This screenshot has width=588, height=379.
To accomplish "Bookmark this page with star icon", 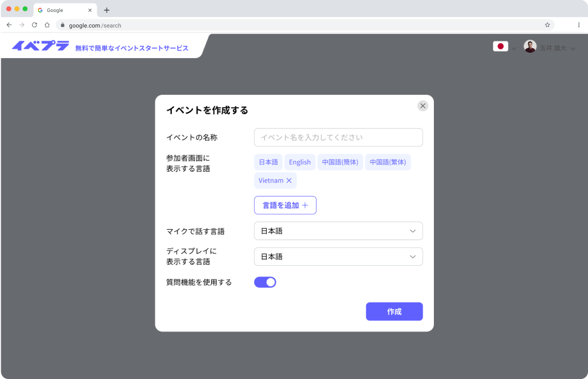I will coord(547,25).
